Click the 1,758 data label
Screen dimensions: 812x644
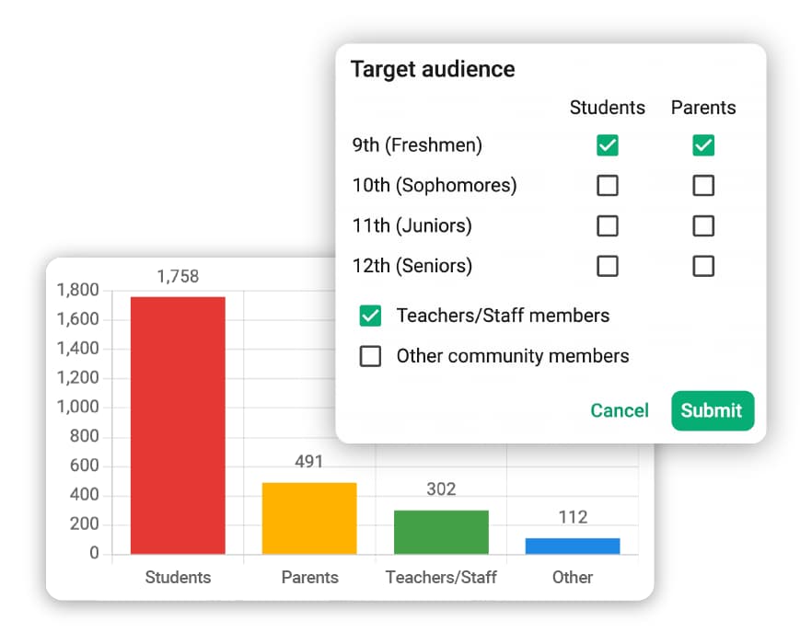[x=178, y=276]
